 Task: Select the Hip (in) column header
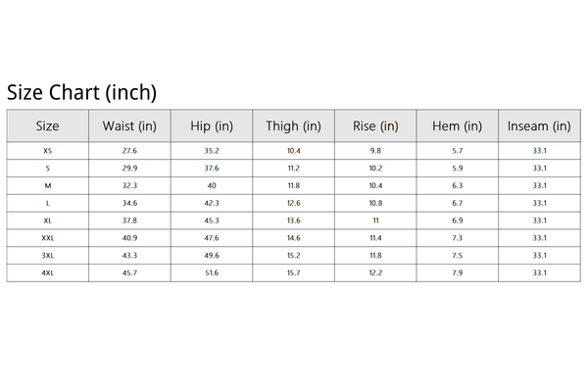click(x=212, y=126)
